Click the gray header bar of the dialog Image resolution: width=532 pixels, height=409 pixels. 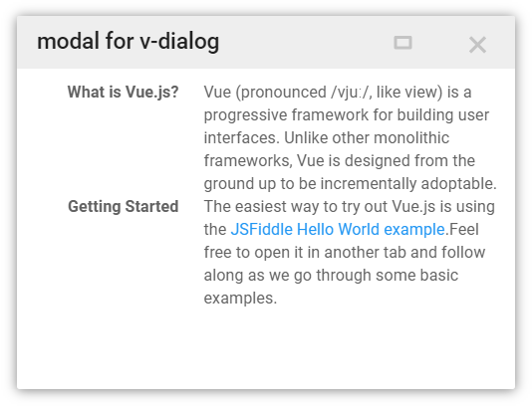tap(266, 42)
